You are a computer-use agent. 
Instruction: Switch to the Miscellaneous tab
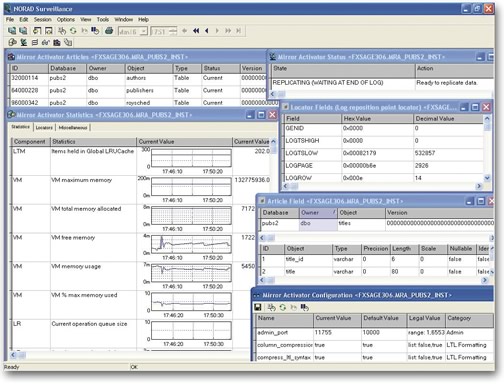point(73,127)
